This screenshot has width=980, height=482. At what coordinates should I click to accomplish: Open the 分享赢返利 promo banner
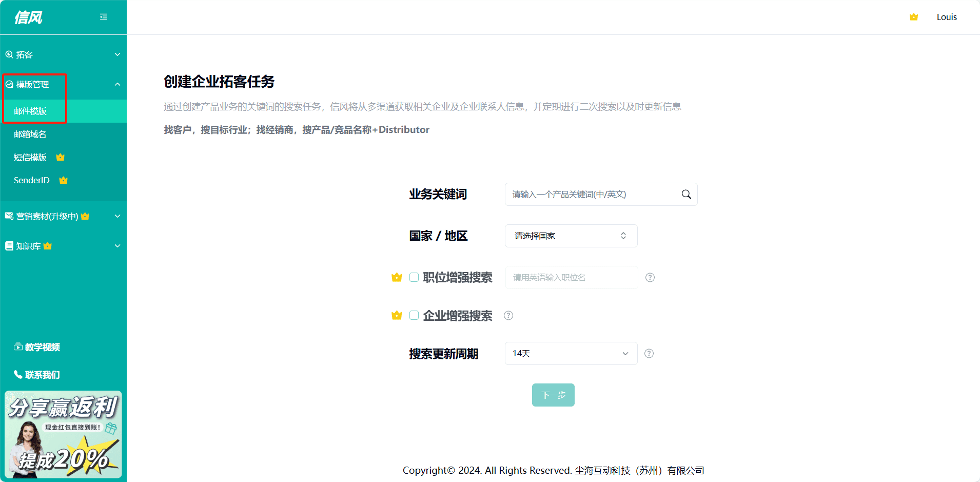(x=64, y=434)
